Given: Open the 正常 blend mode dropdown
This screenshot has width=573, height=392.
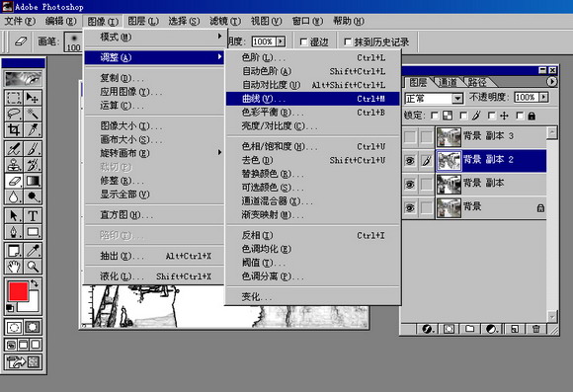Looking at the screenshot, I should [457, 99].
